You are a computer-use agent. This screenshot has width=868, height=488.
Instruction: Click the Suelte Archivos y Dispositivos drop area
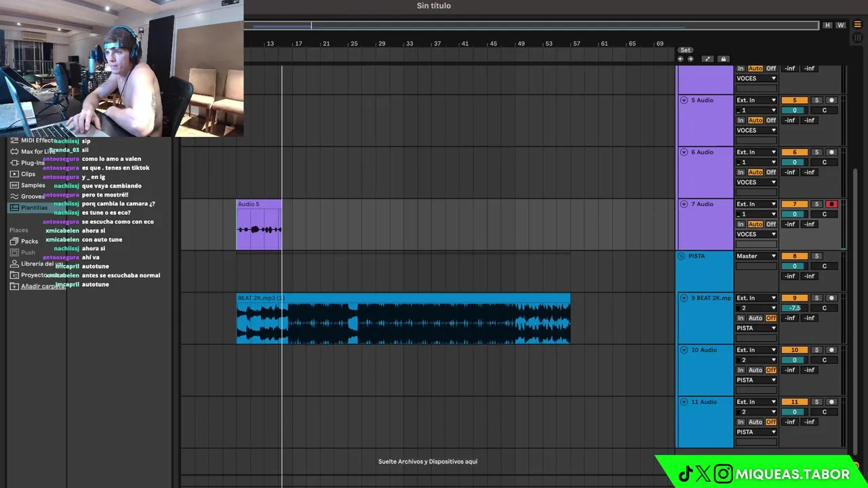point(428,462)
